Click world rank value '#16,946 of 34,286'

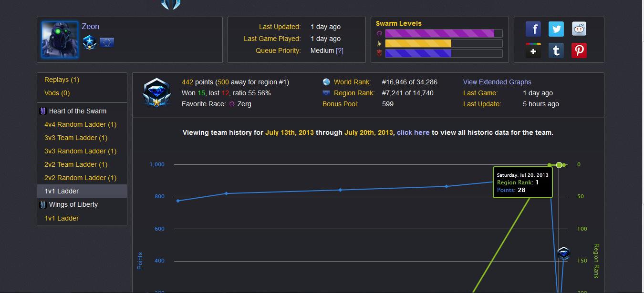[x=410, y=82]
